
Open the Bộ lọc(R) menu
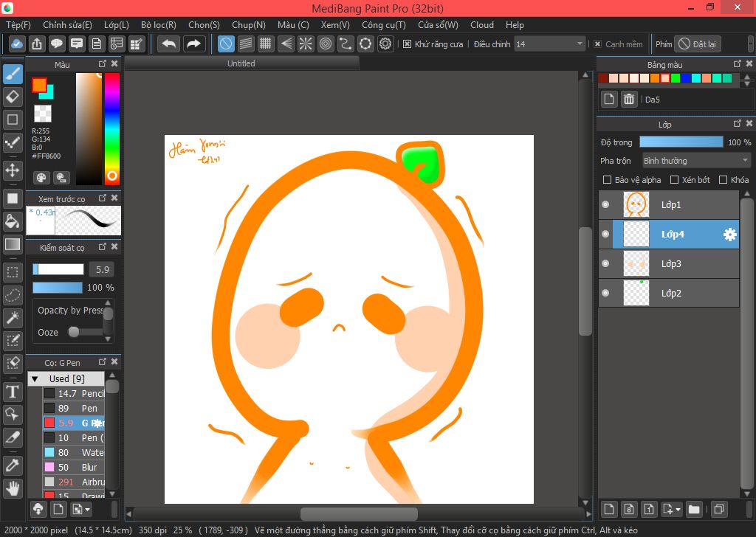tap(160, 25)
